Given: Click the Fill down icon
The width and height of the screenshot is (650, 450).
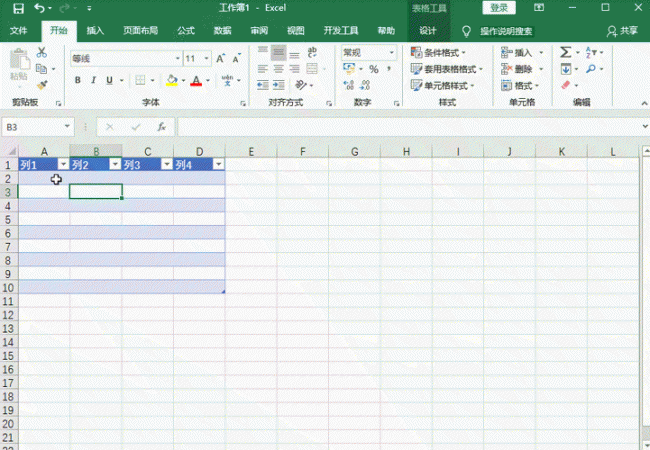Looking at the screenshot, I should tap(566, 69).
